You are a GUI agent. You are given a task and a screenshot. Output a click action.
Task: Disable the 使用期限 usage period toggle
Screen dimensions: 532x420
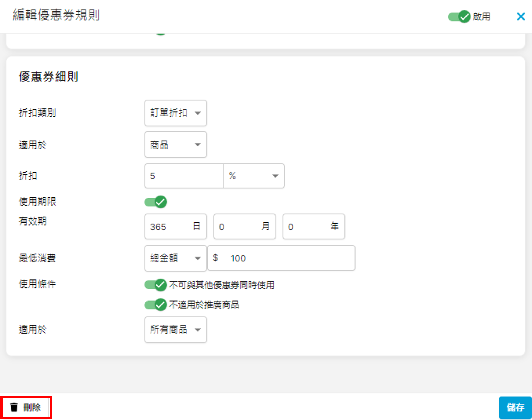pyautogui.click(x=156, y=202)
